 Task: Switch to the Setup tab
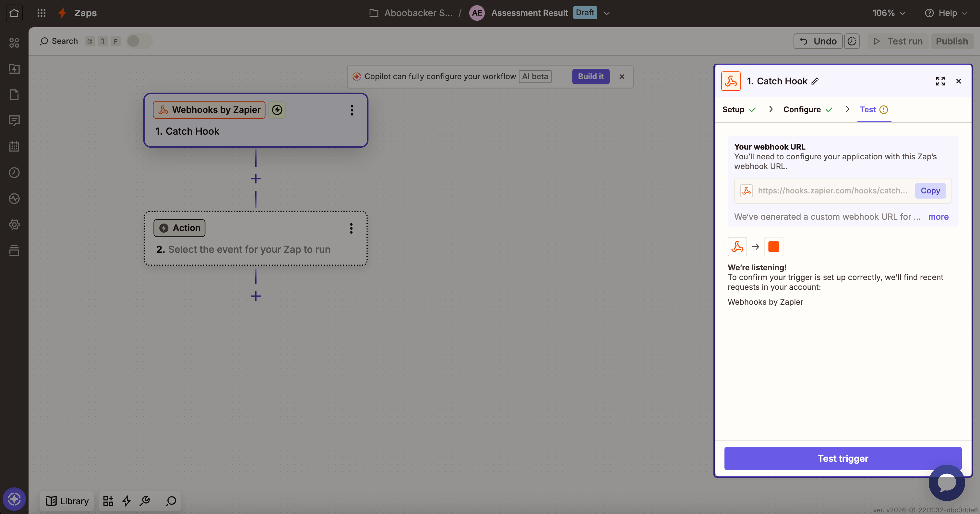click(733, 110)
